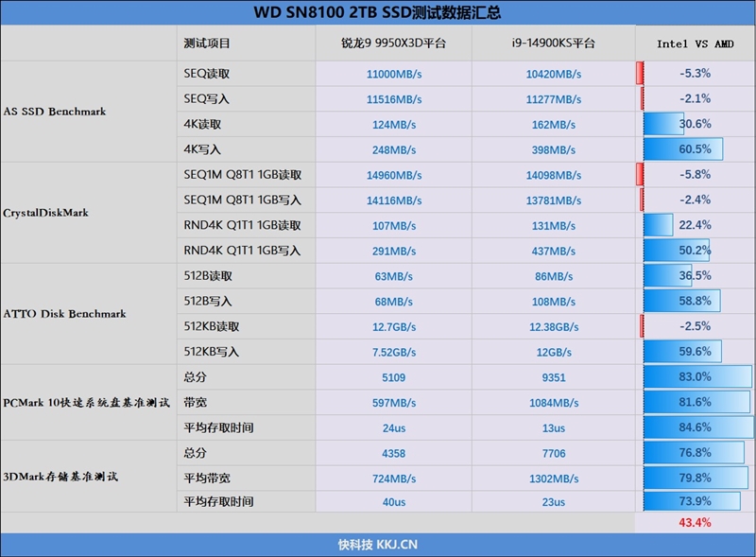Select the 'Intel VS AMD' column header

[696, 44]
